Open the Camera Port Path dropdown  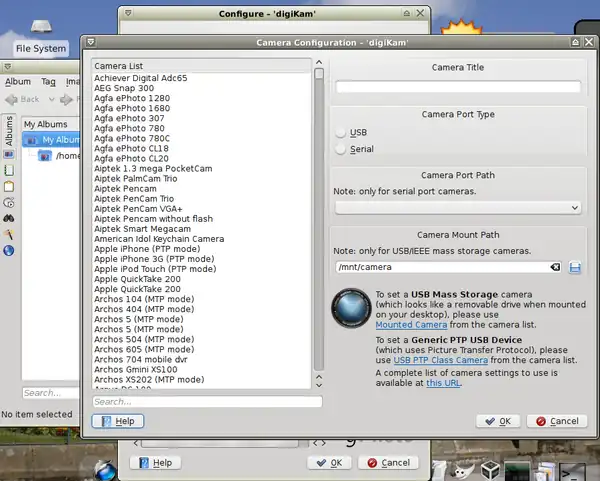click(x=458, y=207)
